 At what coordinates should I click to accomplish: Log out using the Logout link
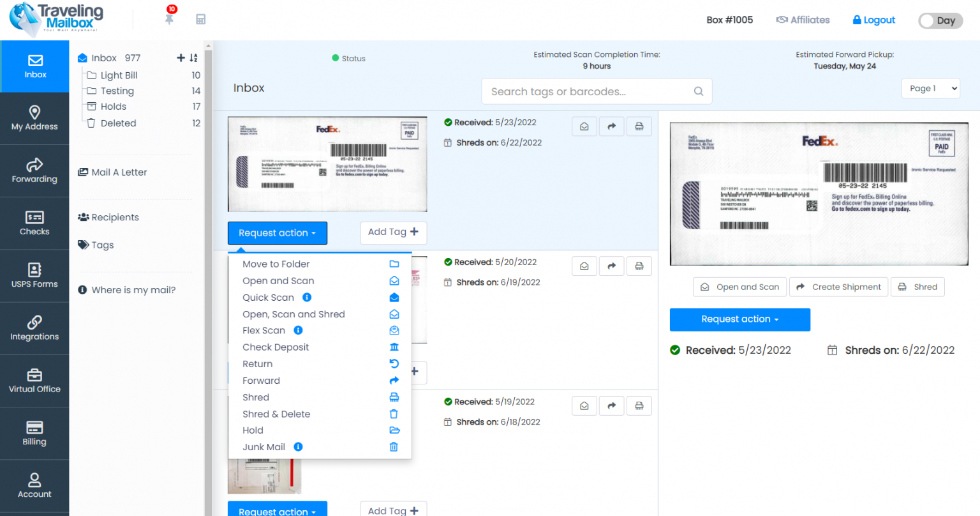(x=873, y=20)
